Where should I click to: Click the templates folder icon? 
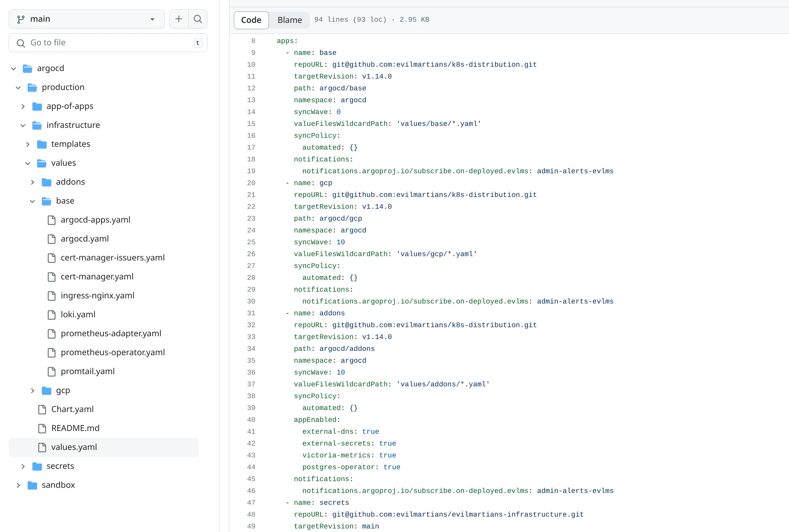41,144
